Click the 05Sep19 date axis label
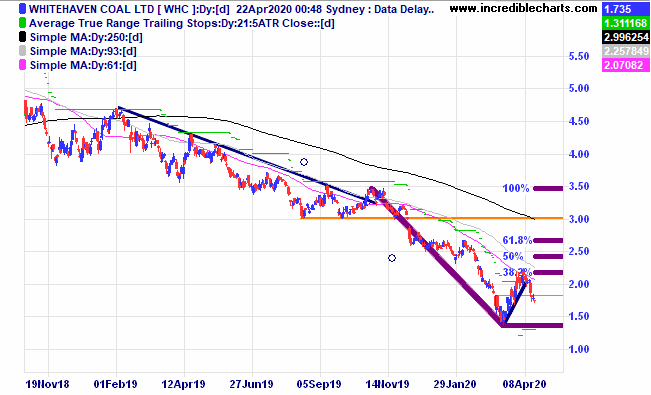Image resolution: width=651 pixels, height=395 pixels. click(x=319, y=384)
